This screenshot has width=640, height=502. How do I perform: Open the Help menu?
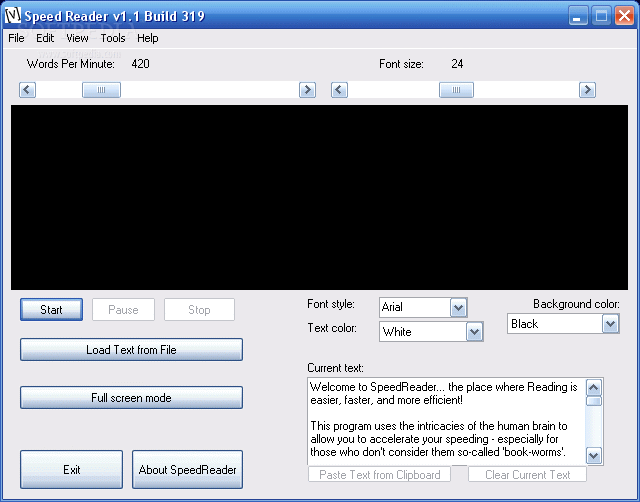pyautogui.click(x=147, y=38)
